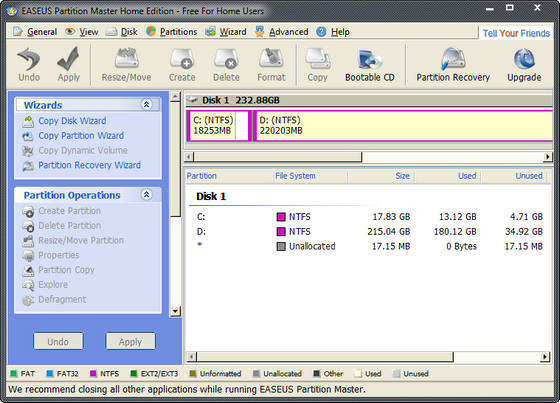Select the D: NTFS partition block in disk map

[403, 125]
